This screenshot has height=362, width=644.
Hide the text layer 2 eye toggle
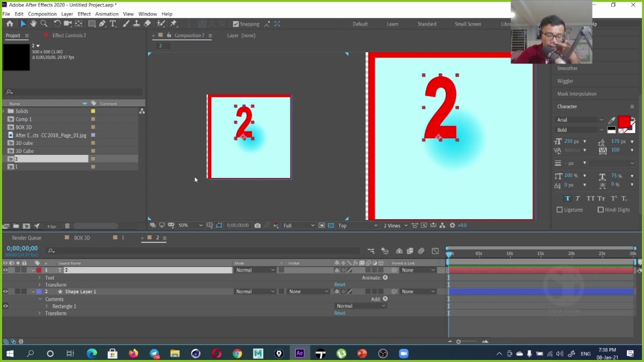coord(6,270)
